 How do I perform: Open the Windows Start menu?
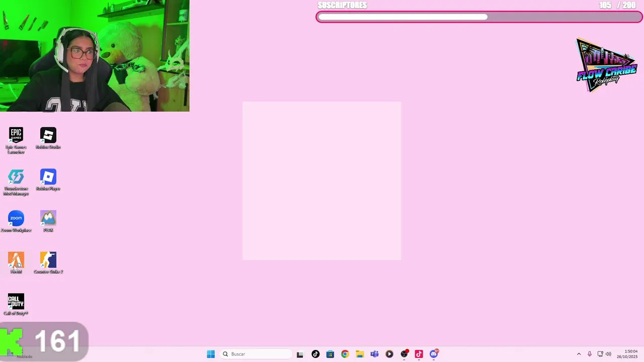click(x=211, y=354)
